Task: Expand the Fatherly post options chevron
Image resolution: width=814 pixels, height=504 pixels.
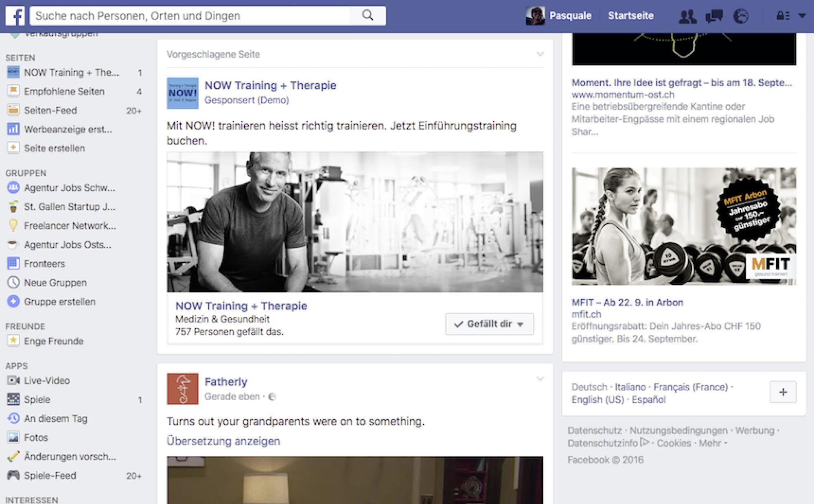Action: pos(540,379)
